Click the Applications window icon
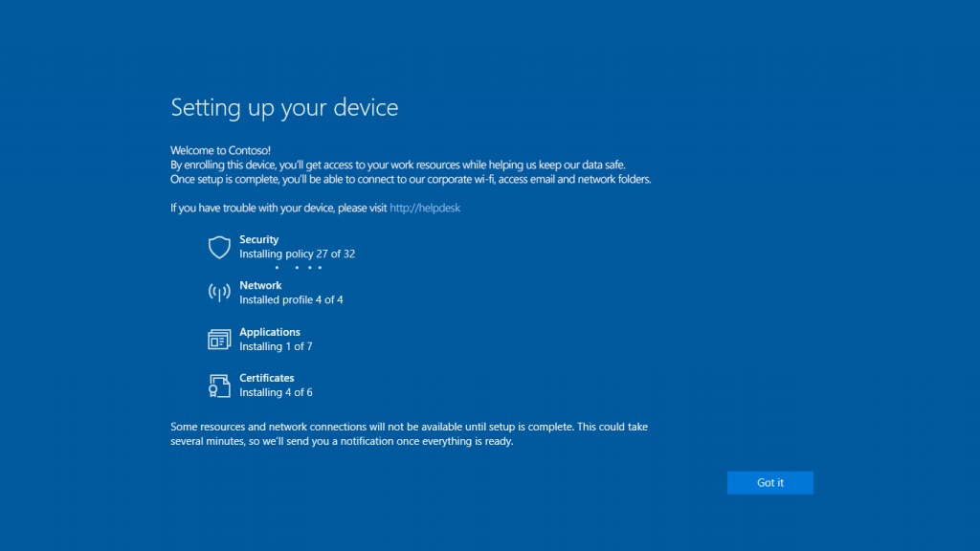This screenshot has height=551, width=980. 219,340
